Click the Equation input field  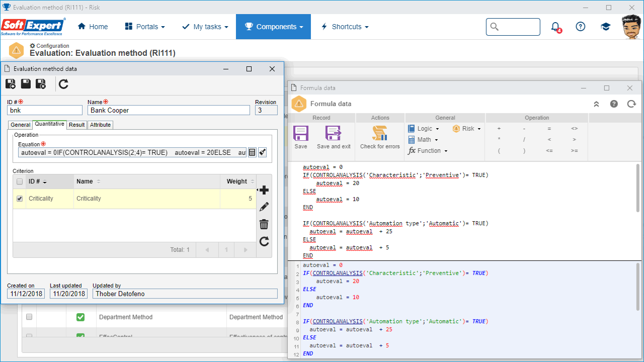pos(132,152)
